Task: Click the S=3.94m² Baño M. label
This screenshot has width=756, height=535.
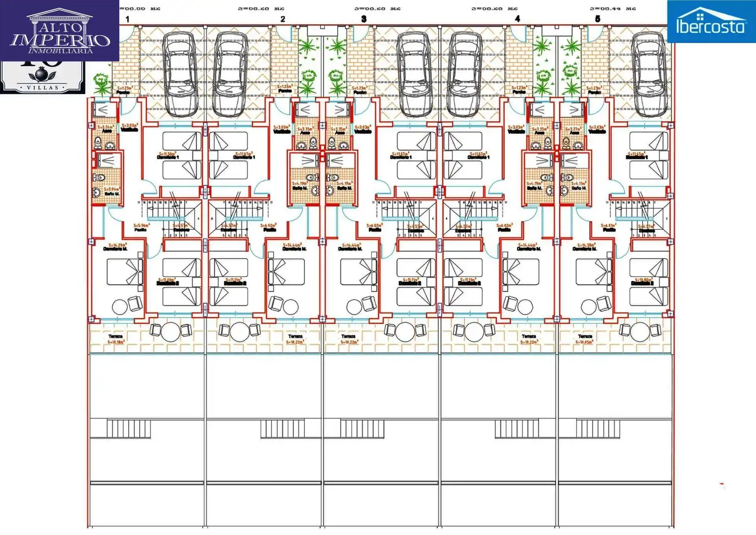Action: [x=112, y=191]
